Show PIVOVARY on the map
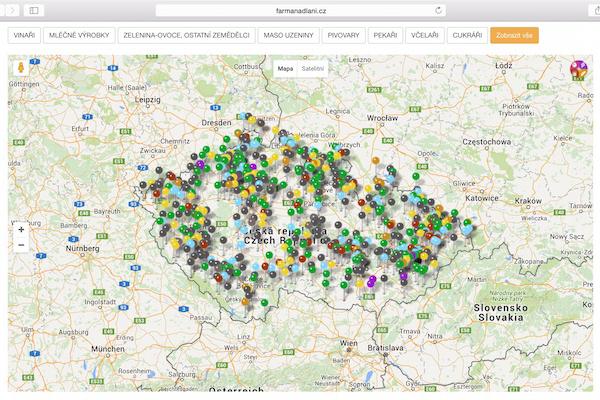Viewport: 600px width, 400px height. point(343,35)
